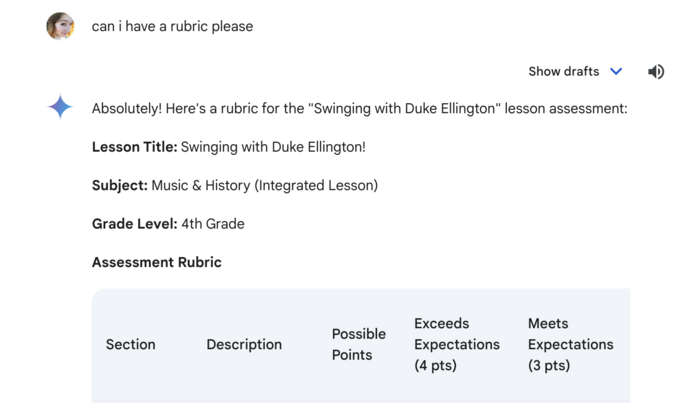Click the bold "Grade Level:" label

tap(134, 224)
